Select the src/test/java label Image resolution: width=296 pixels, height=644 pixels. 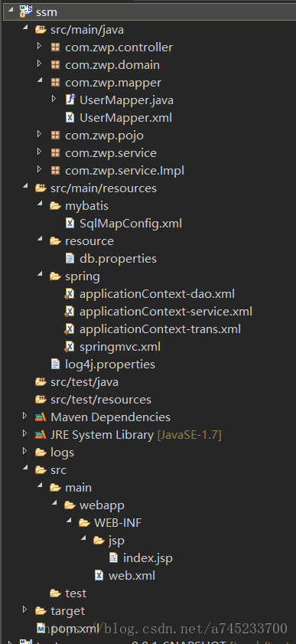(x=84, y=382)
